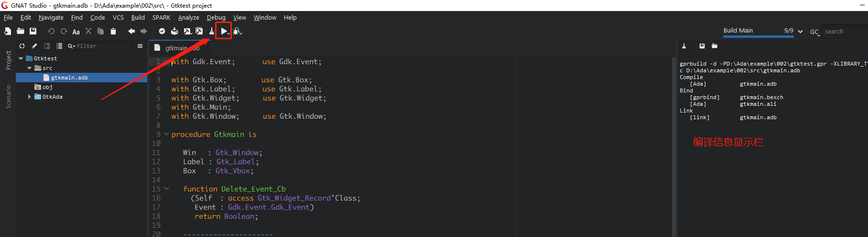This screenshot has height=237, width=868.
Task: Select the obj folder in project tree
Action: [x=47, y=87]
